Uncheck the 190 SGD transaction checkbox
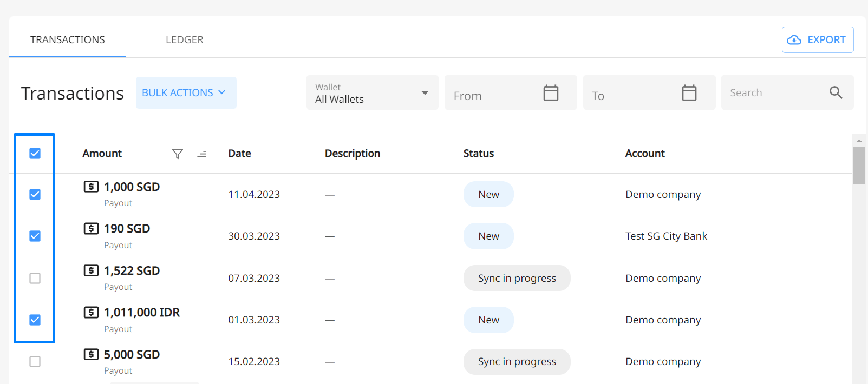 click(x=35, y=236)
